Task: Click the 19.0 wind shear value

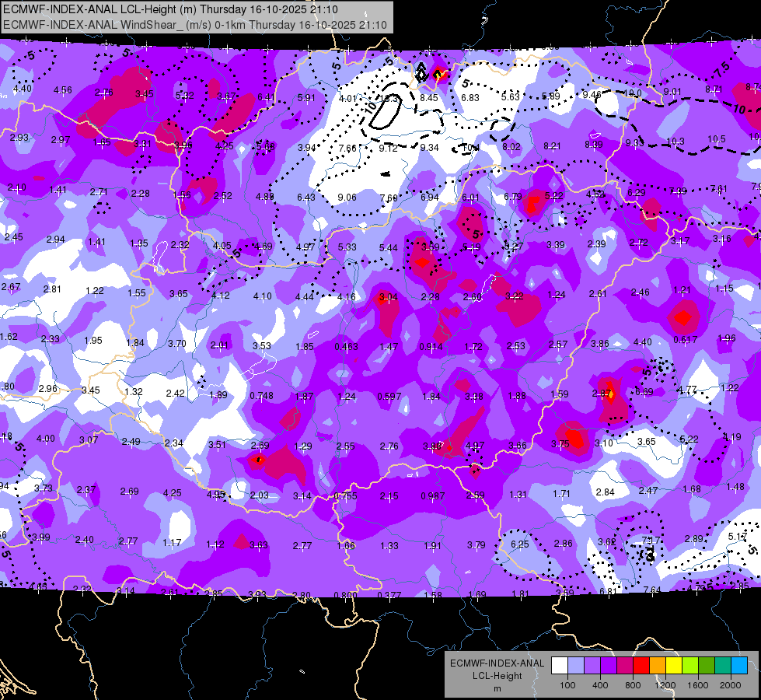Action: pos(633,93)
